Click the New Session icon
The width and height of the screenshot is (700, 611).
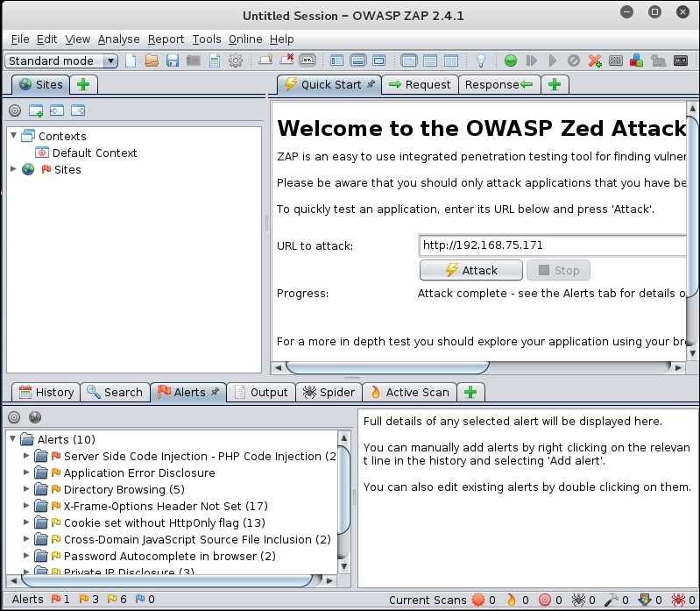(x=131, y=60)
